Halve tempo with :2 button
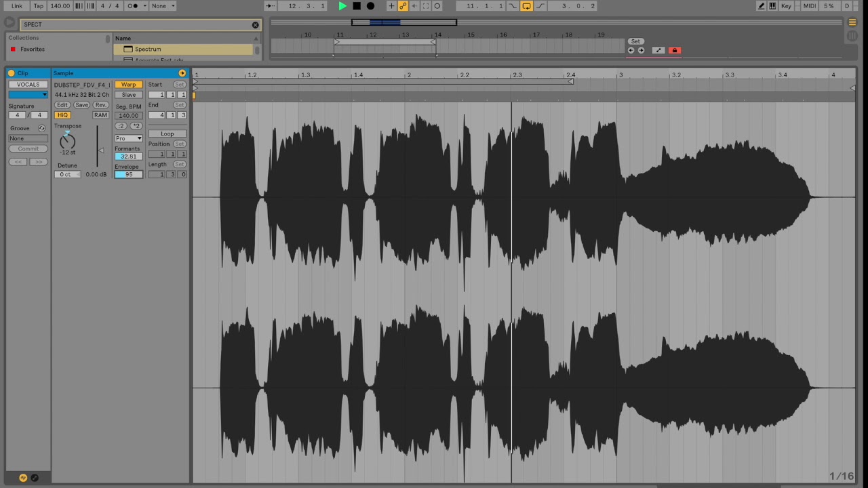This screenshot has width=868, height=488. (x=121, y=126)
